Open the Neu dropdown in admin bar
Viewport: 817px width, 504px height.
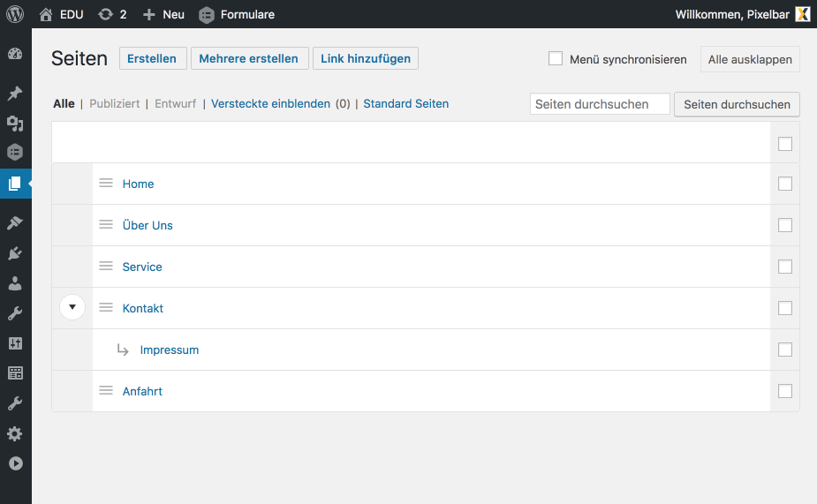click(163, 14)
